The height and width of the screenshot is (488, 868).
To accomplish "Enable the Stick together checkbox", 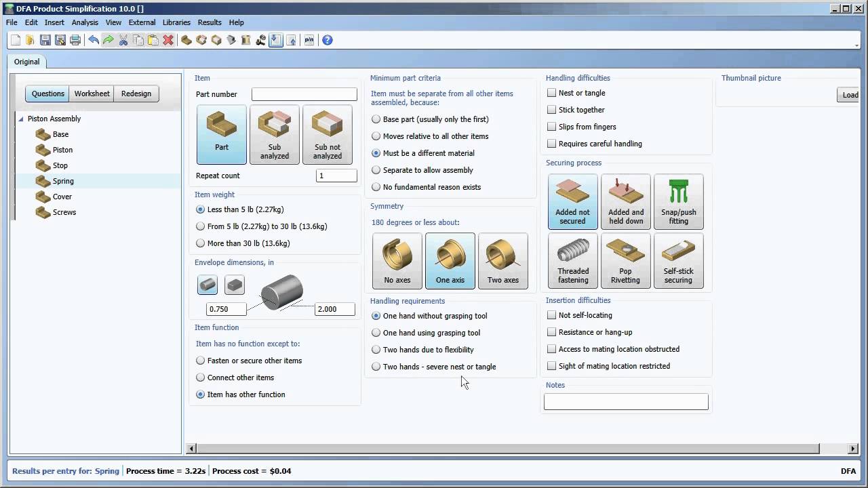I will click(x=551, y=110).
